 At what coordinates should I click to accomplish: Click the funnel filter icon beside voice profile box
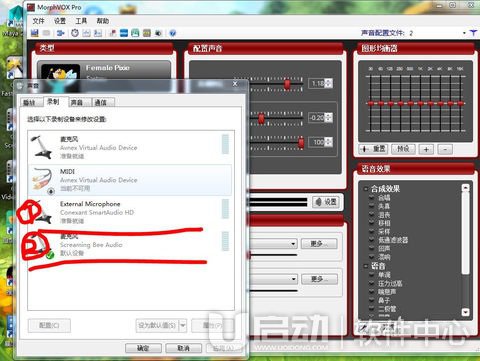473,32
